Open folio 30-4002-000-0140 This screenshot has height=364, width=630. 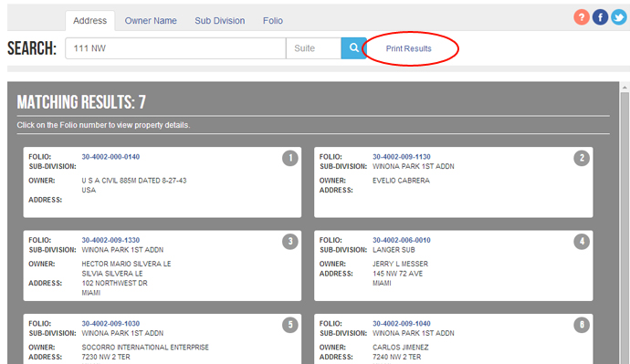point(110,157)
